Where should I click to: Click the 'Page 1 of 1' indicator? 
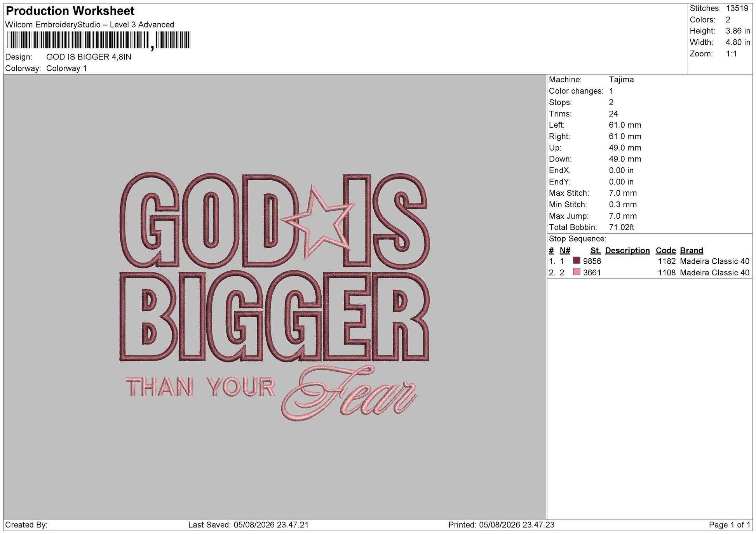(729, 525)
